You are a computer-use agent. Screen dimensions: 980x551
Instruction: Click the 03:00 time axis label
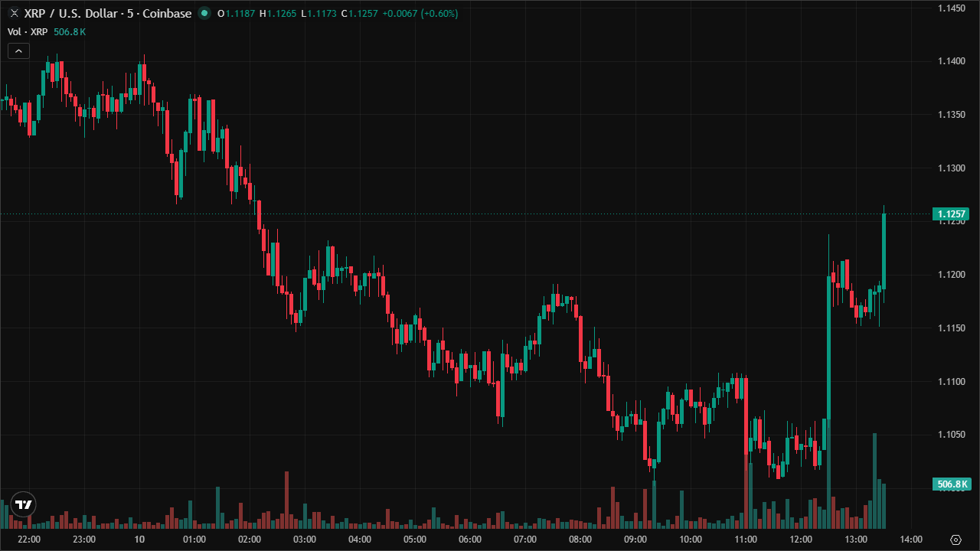(x=305, y=540)
